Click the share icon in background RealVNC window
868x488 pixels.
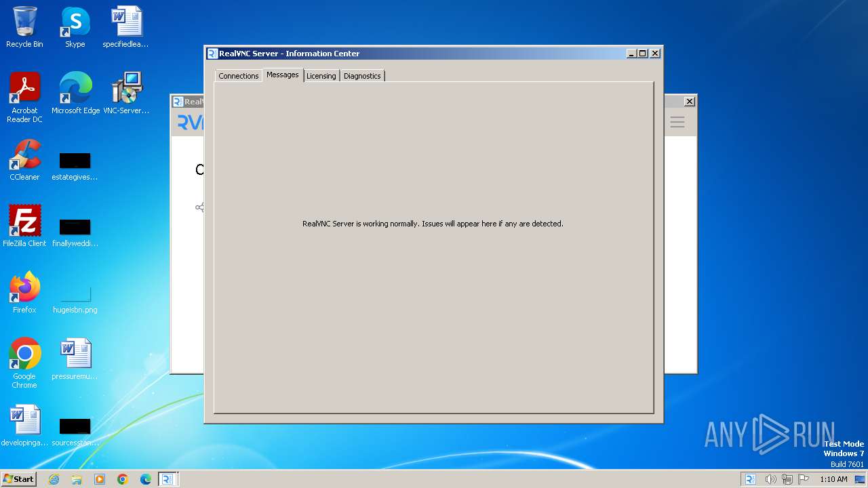point(199,207)
